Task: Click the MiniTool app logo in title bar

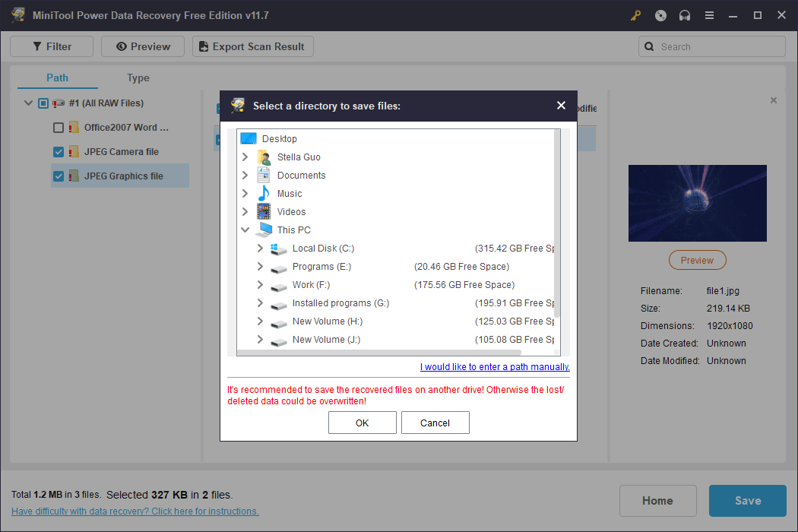Action: (x=18, y=14)
